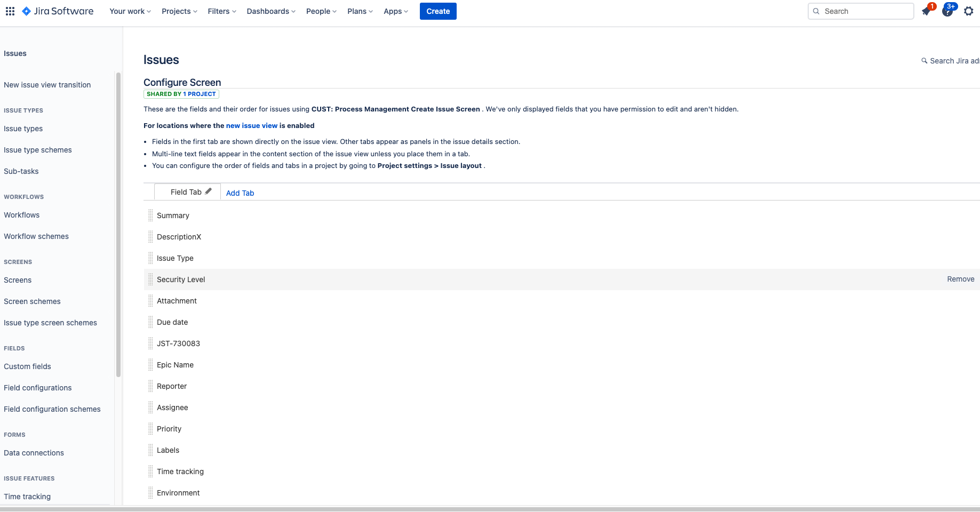Click the drag handle for Reporter field
Image resolution: width=980 pixels, height=512 pixels.
(150, 386)
